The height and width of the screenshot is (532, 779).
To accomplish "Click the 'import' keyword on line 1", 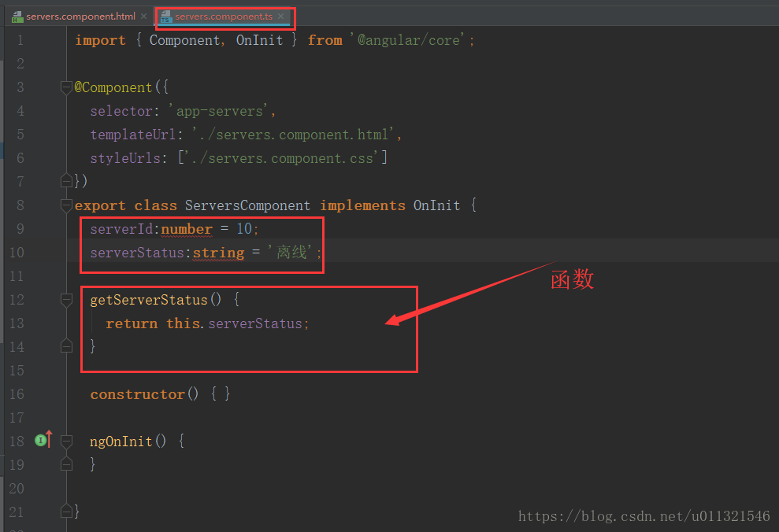I will [x=100, y=40].
